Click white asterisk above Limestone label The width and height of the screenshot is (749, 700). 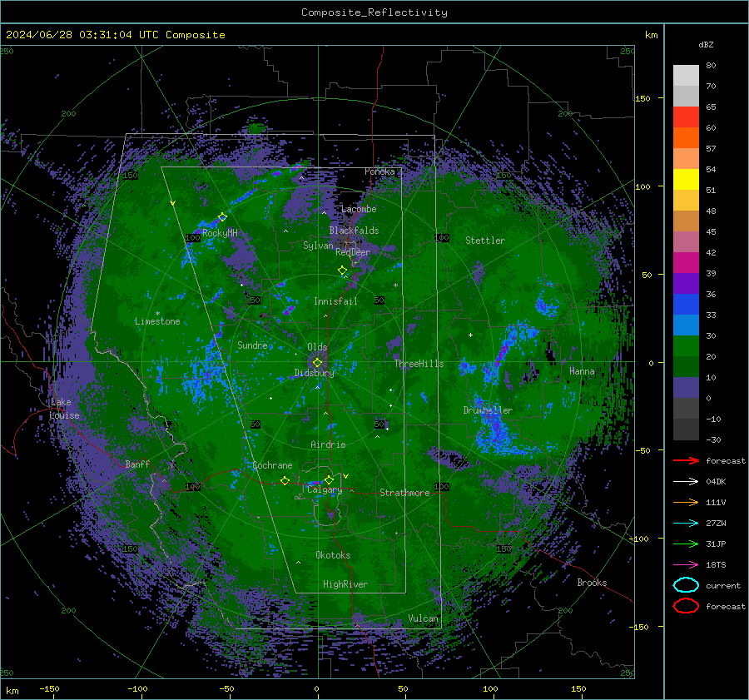[x=157, y=314]
